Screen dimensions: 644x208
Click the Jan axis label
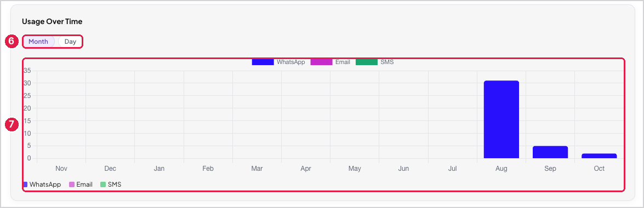159,169
